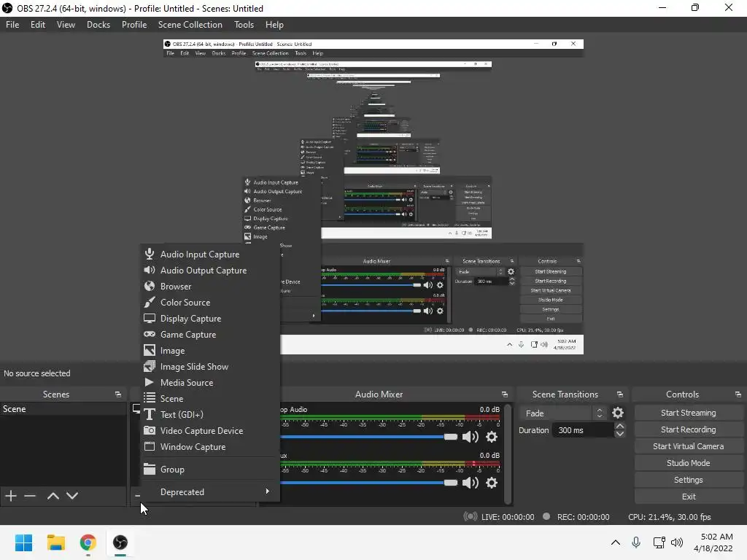The image size is (747, 560).
Task: Open Desktop Audio gear settings
Action: [492, 437]
